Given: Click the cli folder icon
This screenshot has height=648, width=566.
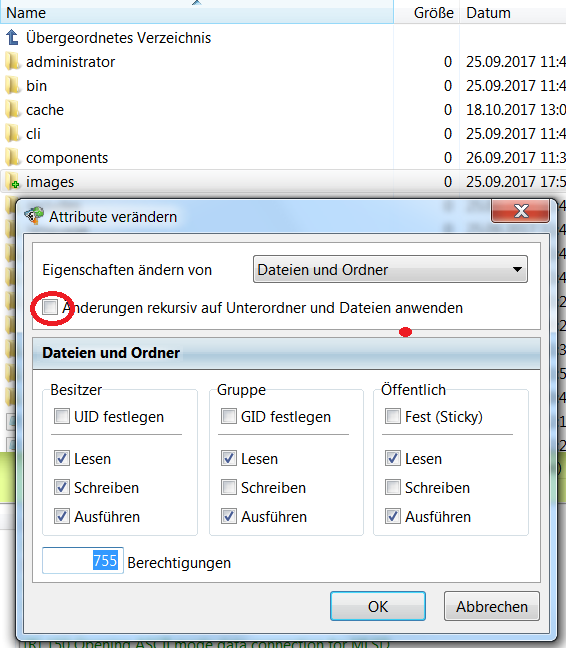Looking at the screenshot, I should (13, 133).
